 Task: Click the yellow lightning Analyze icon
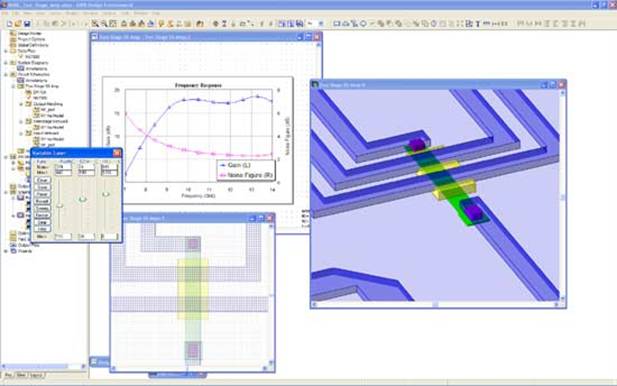161,24
